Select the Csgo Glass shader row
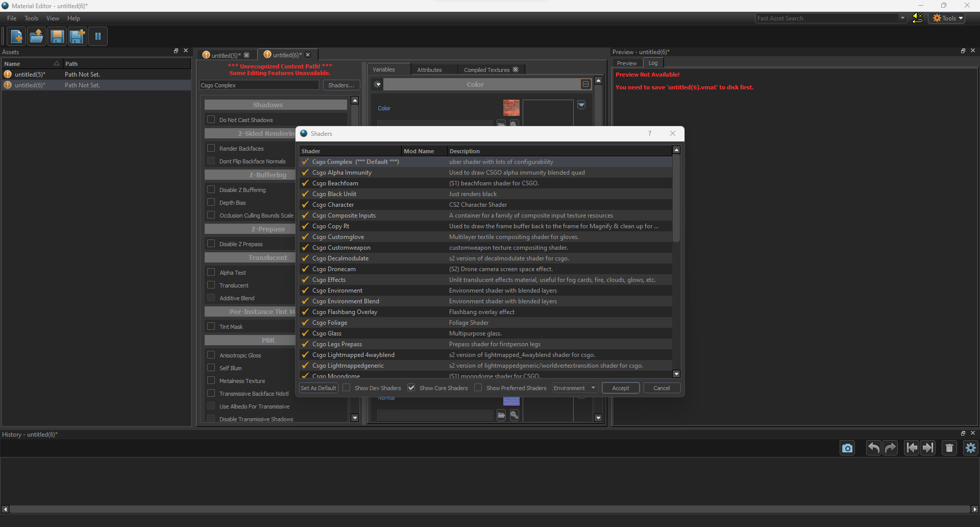This screenshot has height=527, width=980. (x=485, y=333)
